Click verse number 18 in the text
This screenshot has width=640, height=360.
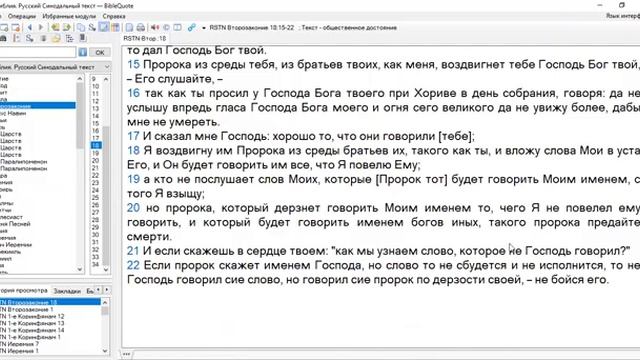[x=133, y=151]
